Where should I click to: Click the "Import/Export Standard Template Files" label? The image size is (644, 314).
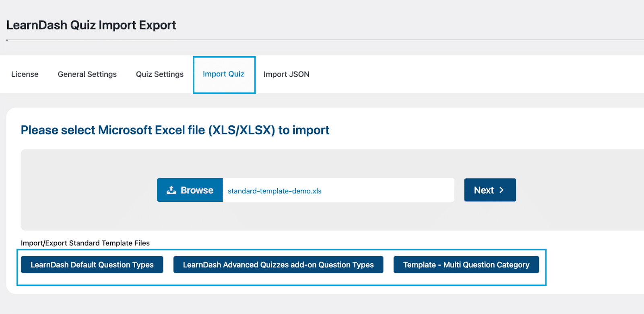[85, 243]
